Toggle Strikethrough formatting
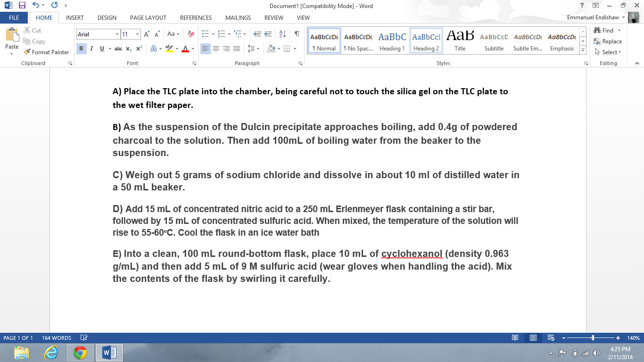 coord(118,49)
